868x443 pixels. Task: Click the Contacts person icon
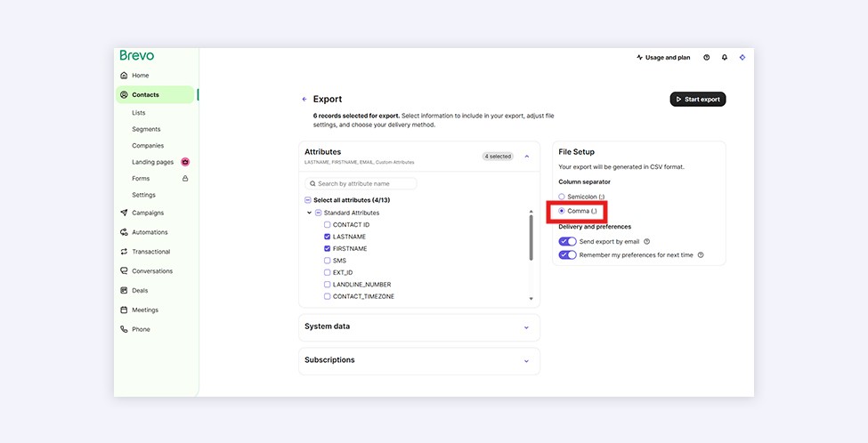pos(124,94)
